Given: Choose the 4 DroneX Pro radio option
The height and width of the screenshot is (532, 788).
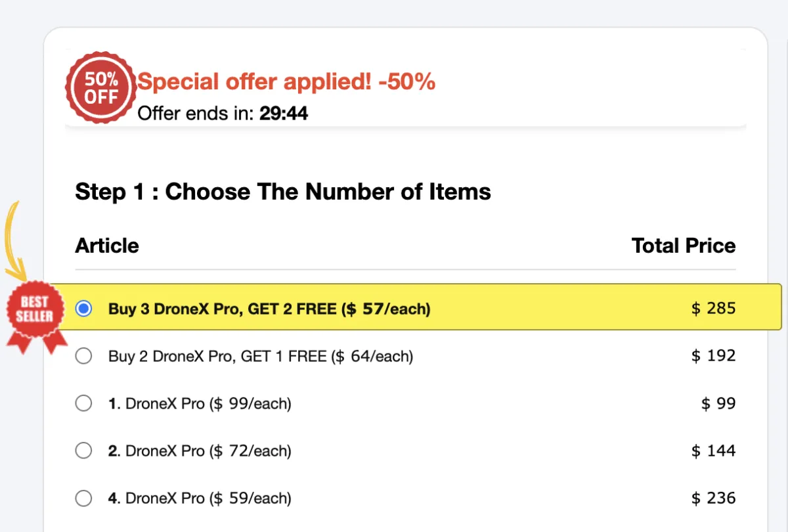Looking at the screenshot, I should tap(84, 499).
